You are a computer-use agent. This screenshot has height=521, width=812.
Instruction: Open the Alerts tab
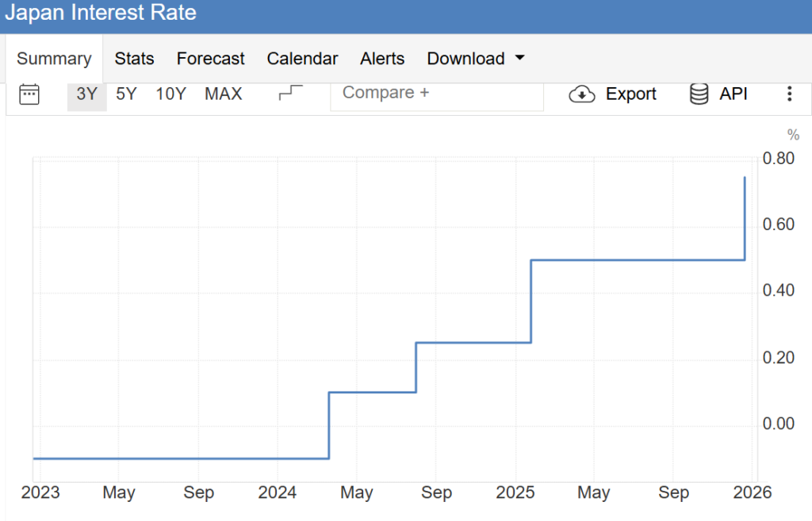382,59
